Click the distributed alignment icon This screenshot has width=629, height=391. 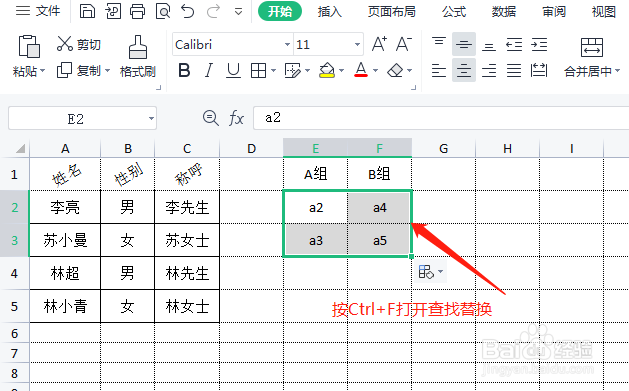(x=539, y=71)
